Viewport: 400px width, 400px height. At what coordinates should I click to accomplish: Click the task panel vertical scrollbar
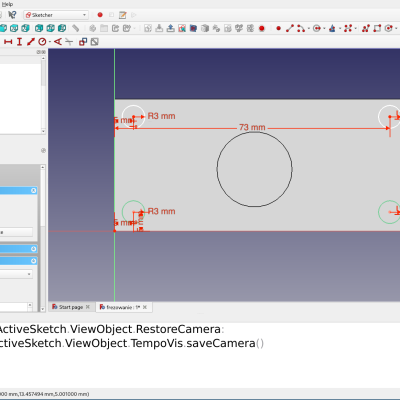[43, 238]
